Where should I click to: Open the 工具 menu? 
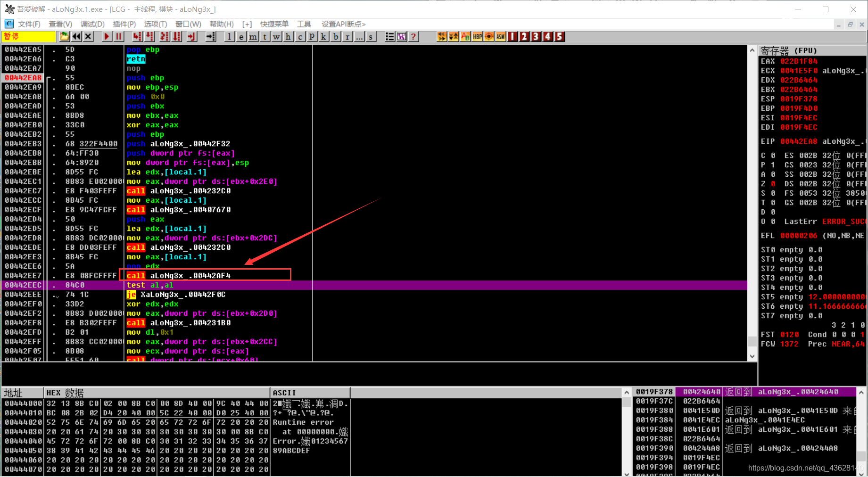(x=304, y=24)
